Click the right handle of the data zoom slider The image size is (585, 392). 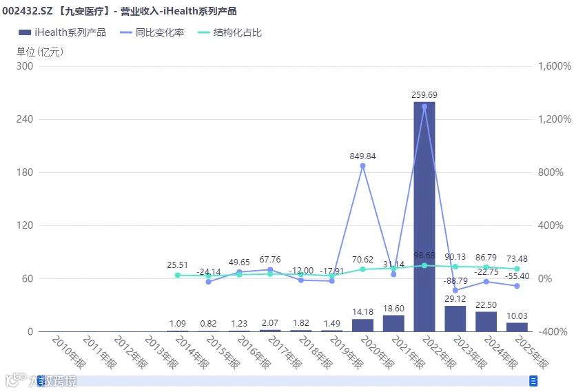[x=533, y=381]
